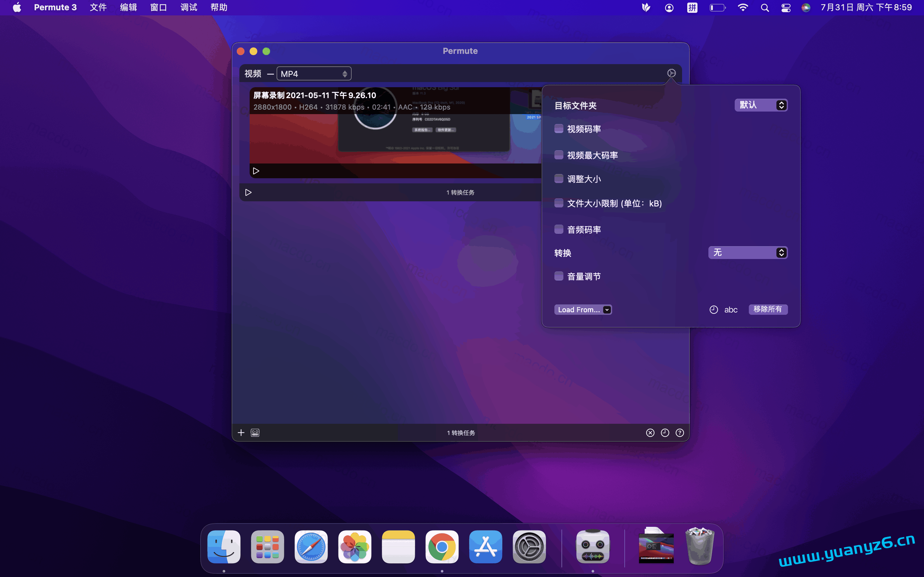This screenshot has height=577, width=924.
Task: Enable the 视频码率 checkbox
Action: pos(559,129)
